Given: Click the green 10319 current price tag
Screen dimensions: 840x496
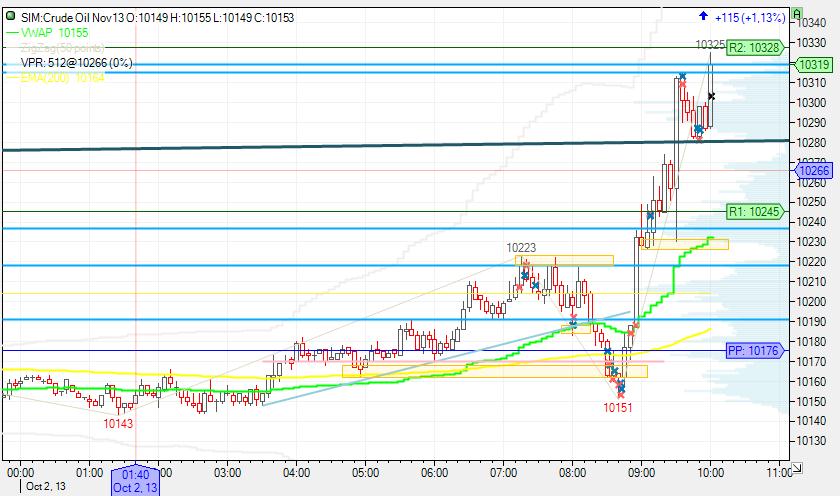Looking at the screenshot, I should click(813, 65).
